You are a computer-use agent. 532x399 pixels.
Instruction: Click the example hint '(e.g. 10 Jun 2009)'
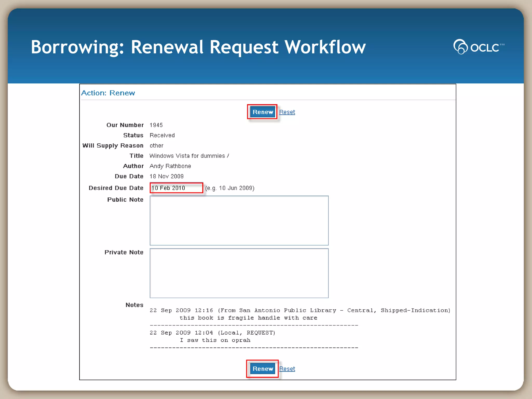click(230, 188)
